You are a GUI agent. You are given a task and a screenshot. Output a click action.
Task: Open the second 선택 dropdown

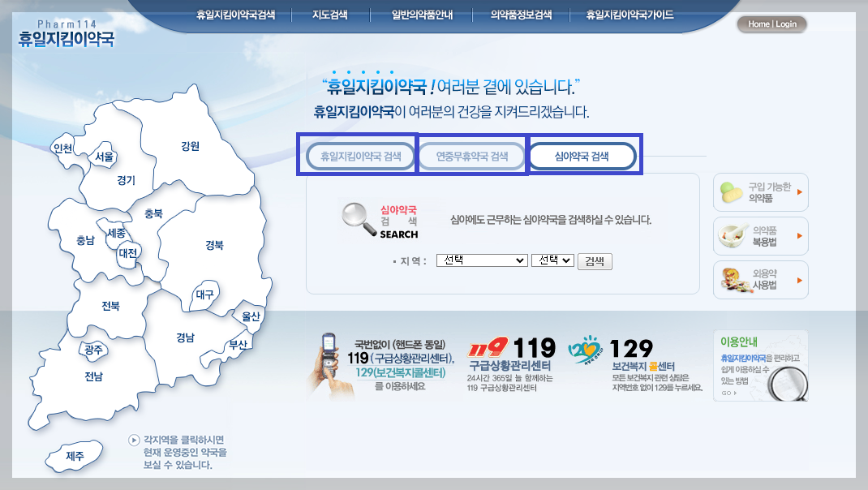[x=552, y=260]
